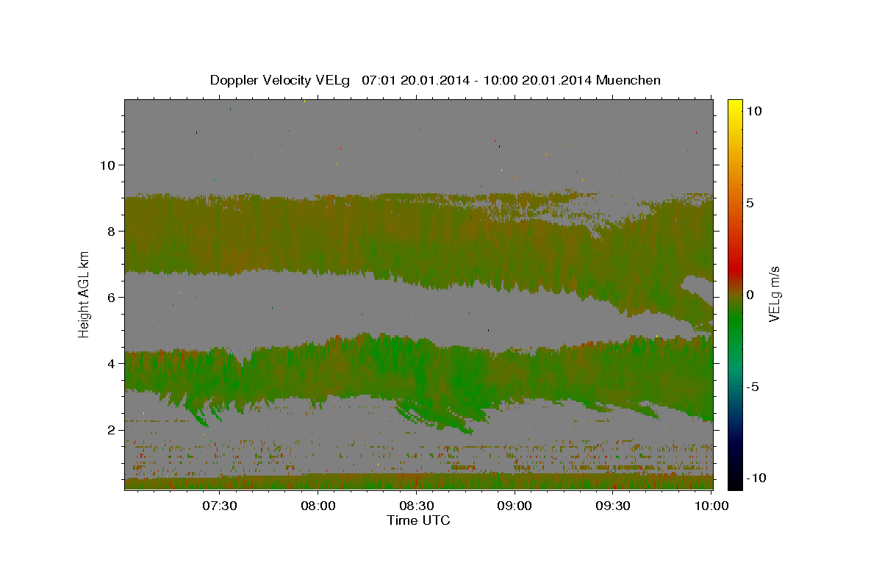The height and width of the screenshot is (588, 882).
Task: Click the 09:00 time tick label
Action: [x=514, y=506]
